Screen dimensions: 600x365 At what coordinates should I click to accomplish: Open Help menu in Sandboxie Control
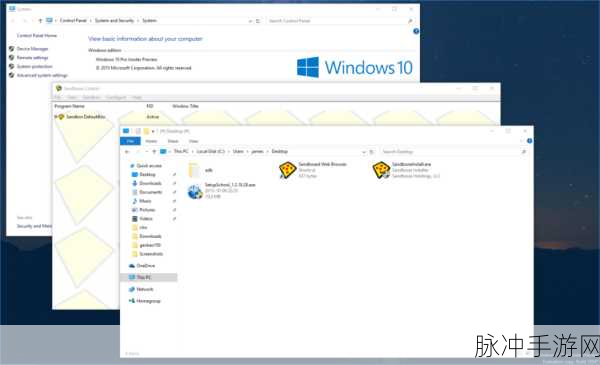tap(137, 98)
